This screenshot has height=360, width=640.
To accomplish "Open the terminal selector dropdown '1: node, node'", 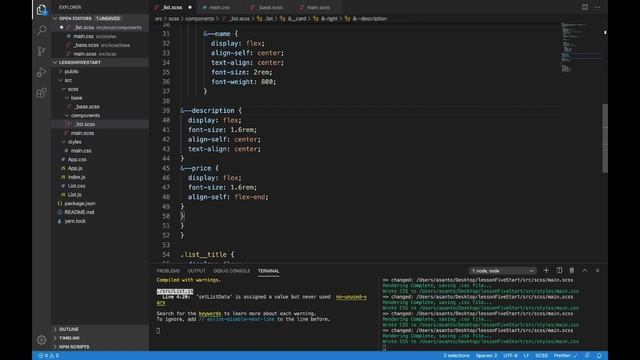I will 502,271.
